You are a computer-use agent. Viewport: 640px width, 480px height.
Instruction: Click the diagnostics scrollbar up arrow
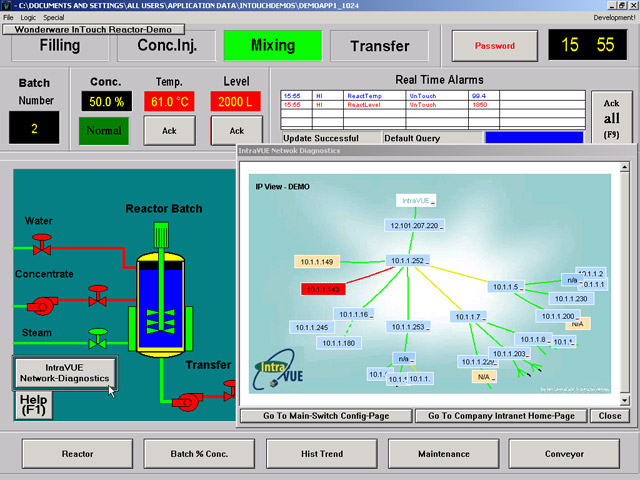[624, 167]
